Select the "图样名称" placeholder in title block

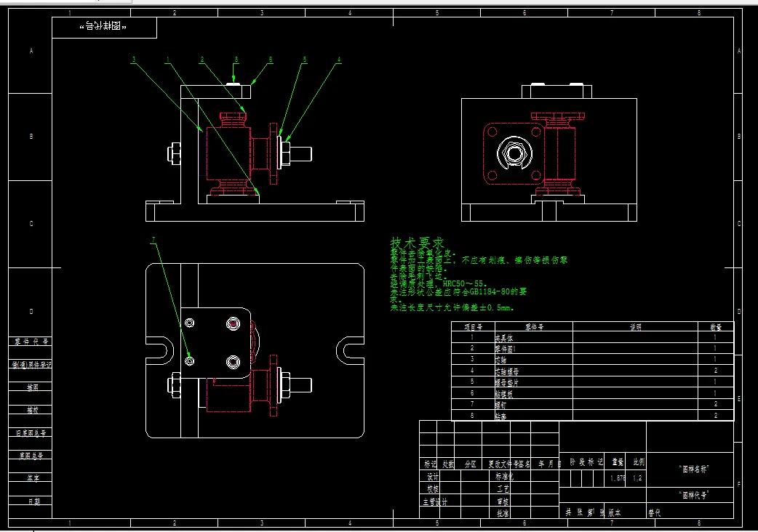[x=694, y=469]
